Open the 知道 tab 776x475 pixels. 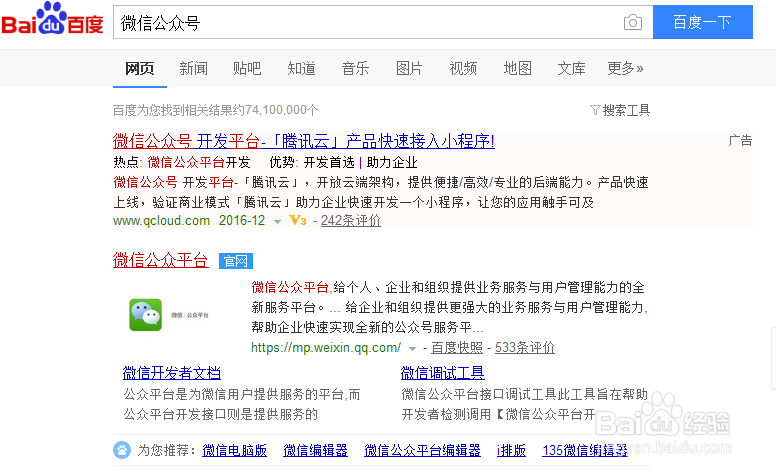click(x=301, y=68)
